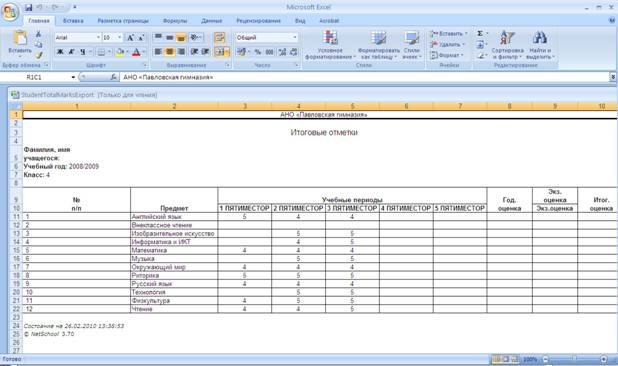Viewport: 618px width, 366px height.
Task: Switch to the Вид tab
Action: (300, 20)
